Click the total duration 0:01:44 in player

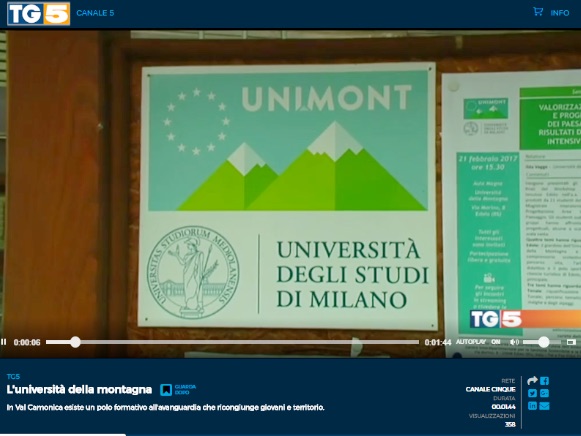click(x=438, y=342)
